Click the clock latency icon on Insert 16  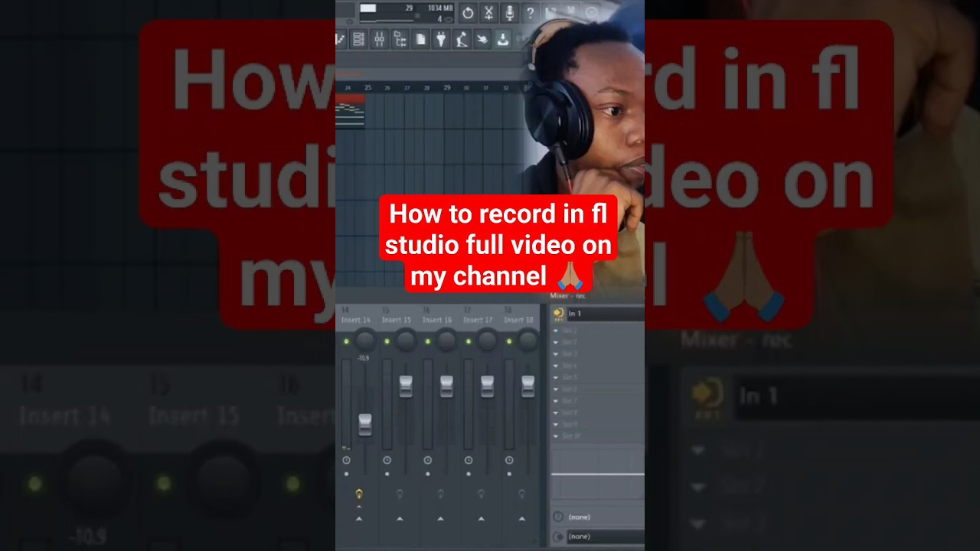point(427,460)
